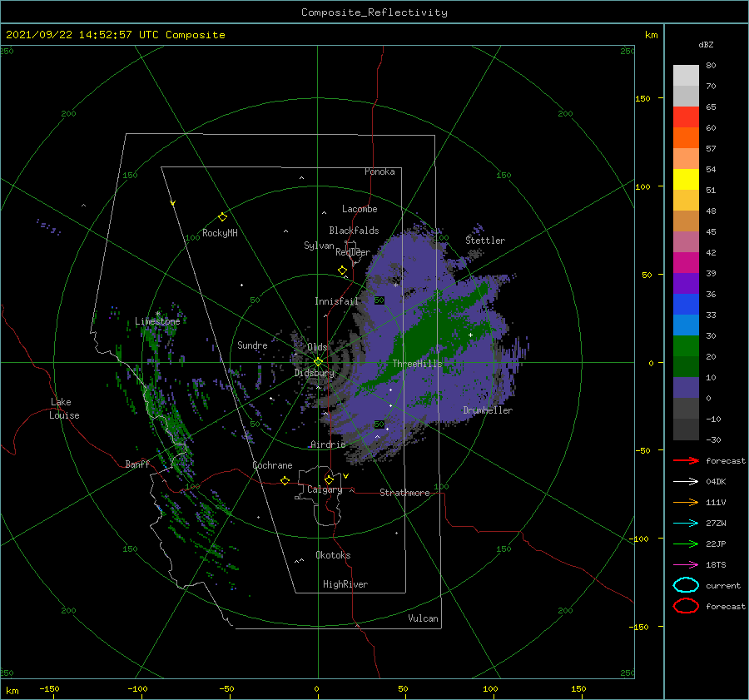Image resolution: width=749 pixels, height=700 pixels.
Task: Click the yellow diamond marker above RockyMH
Action: 222,217
